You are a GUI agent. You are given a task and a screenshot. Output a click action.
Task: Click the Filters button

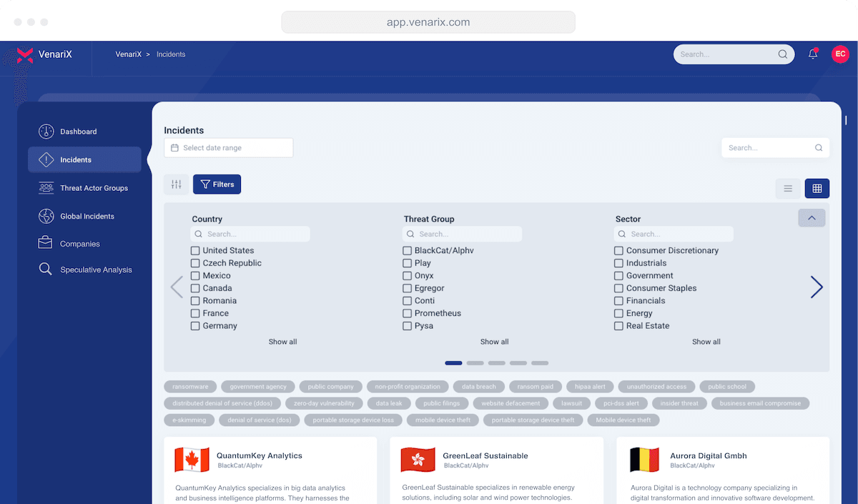click(x=217, y=184)
